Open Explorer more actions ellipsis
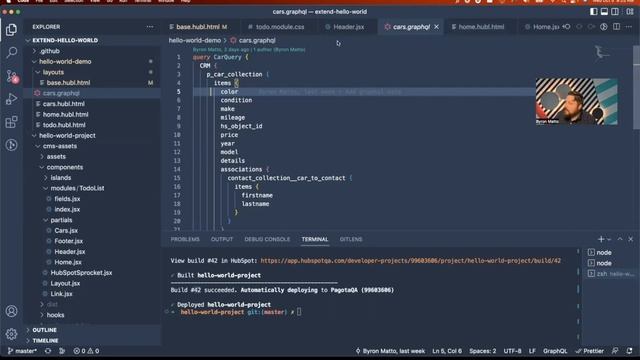Image resolution: width=640 pixels, height=360 pixels. (150, 27)
